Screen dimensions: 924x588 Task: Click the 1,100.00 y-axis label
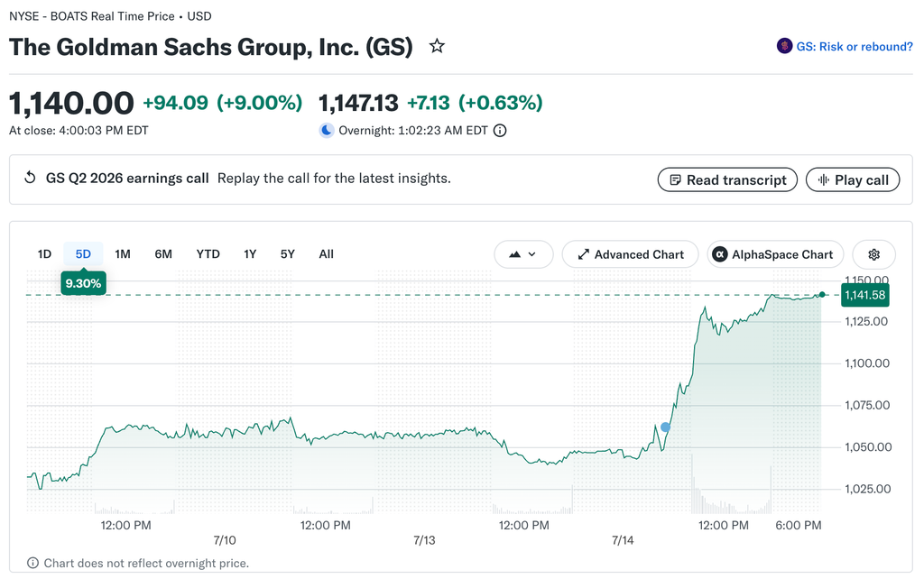point(867,363)
